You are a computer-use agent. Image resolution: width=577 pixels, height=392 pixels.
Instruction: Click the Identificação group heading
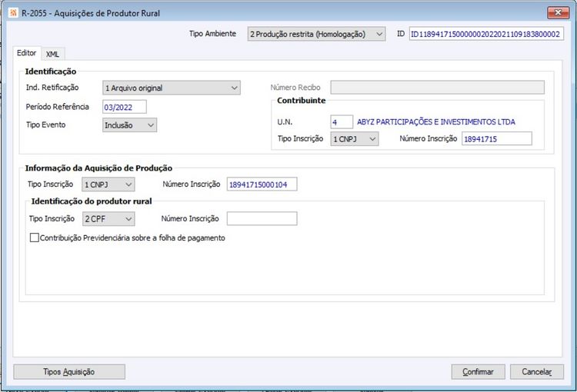tap(51, 71)
